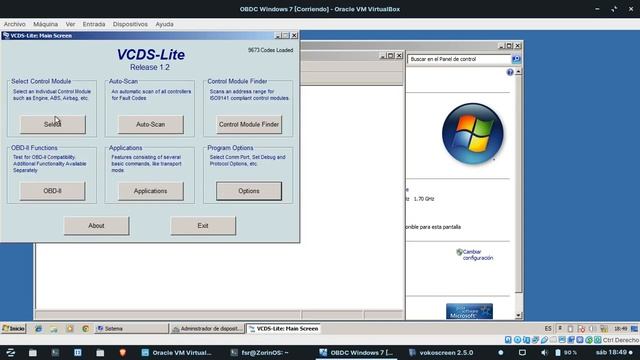Launch the Brave browser from the panel

click(122, 353)
